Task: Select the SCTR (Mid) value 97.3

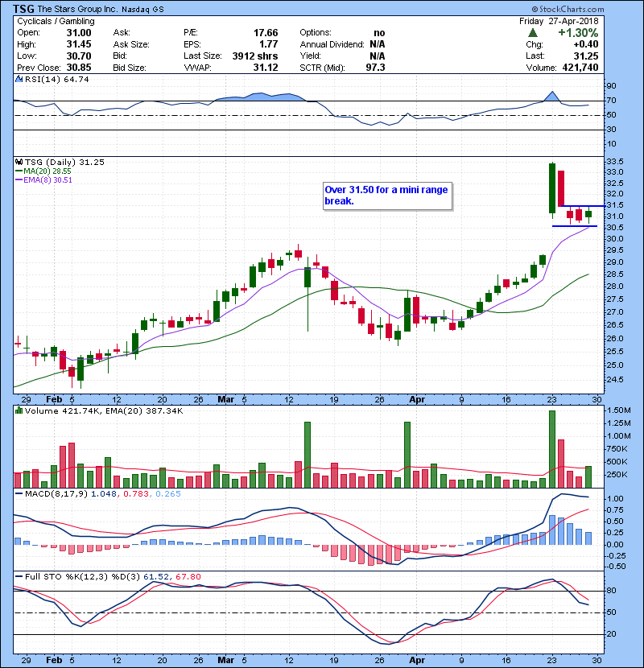Action: [x=375, y=68]
